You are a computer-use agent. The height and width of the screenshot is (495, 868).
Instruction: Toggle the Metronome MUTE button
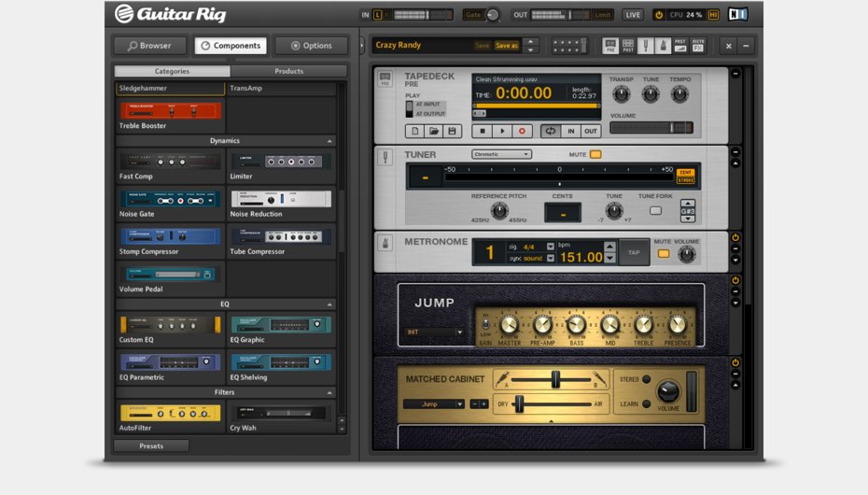tap(664, 253)
